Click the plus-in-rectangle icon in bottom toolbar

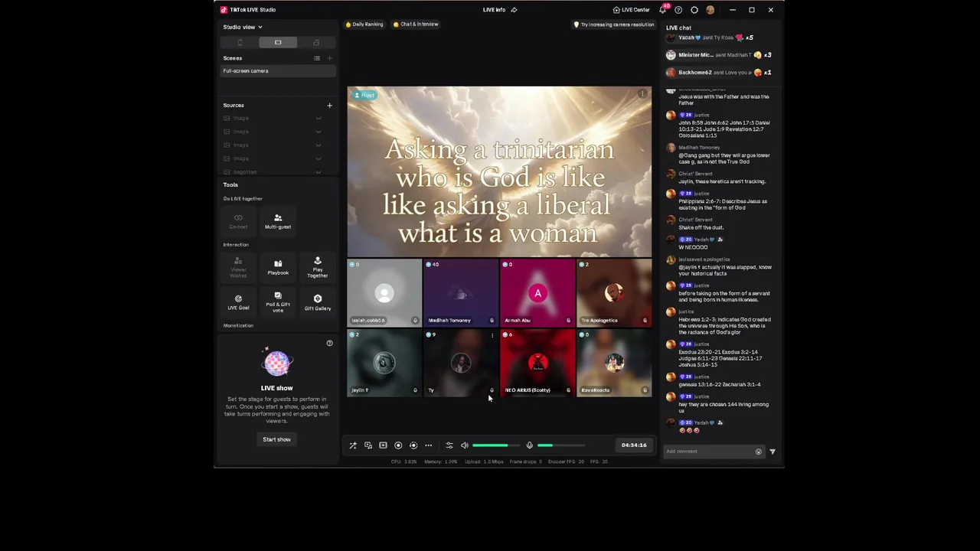coord(383,445)
